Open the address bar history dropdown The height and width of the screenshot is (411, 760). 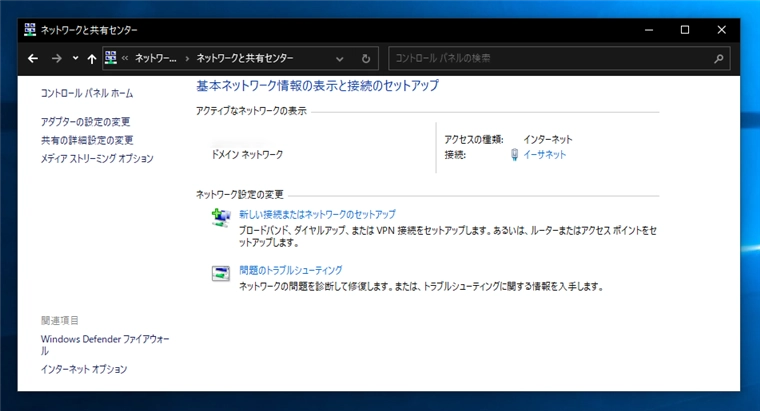340,59
